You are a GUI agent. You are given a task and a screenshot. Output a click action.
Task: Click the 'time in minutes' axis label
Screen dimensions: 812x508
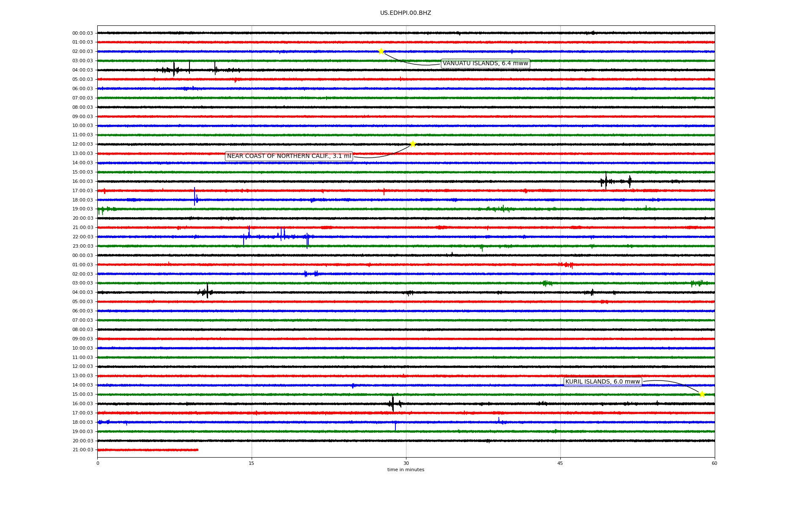[x=406, y=469]
